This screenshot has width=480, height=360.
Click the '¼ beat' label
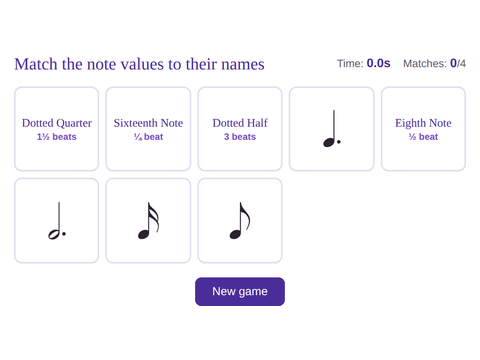(148, 137)
